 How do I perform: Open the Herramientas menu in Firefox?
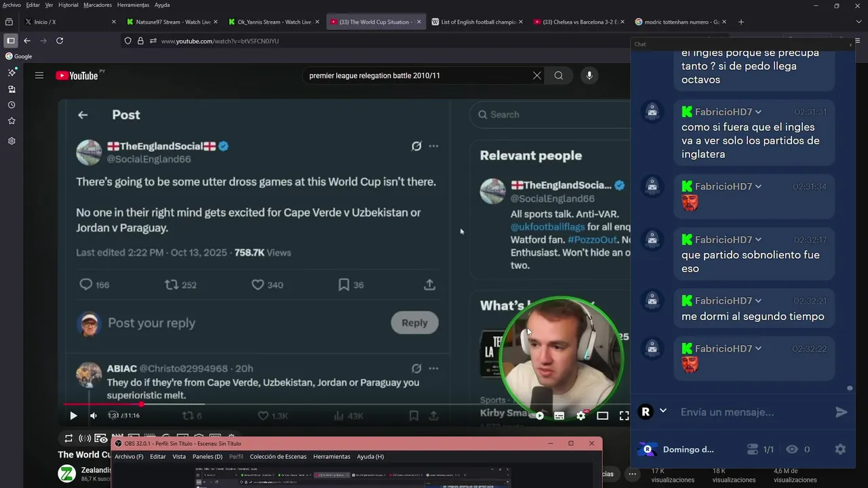tap(133, 5)
